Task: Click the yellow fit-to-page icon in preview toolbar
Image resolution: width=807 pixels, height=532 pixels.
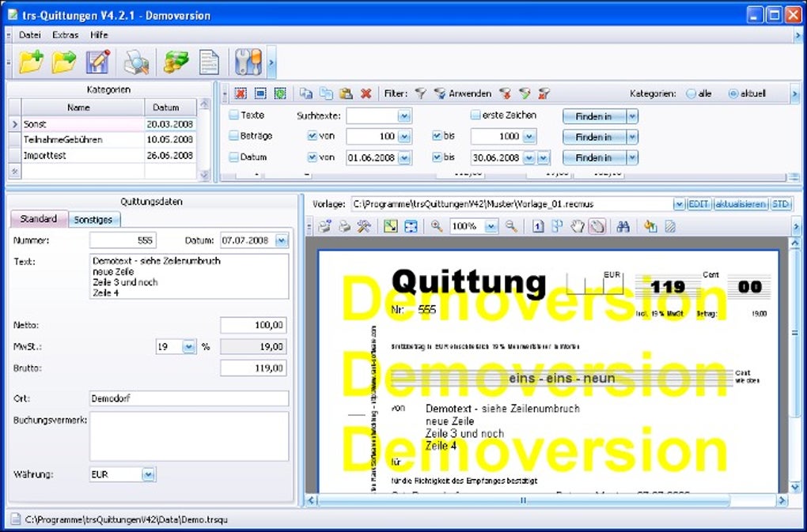Action: [391, 226]
